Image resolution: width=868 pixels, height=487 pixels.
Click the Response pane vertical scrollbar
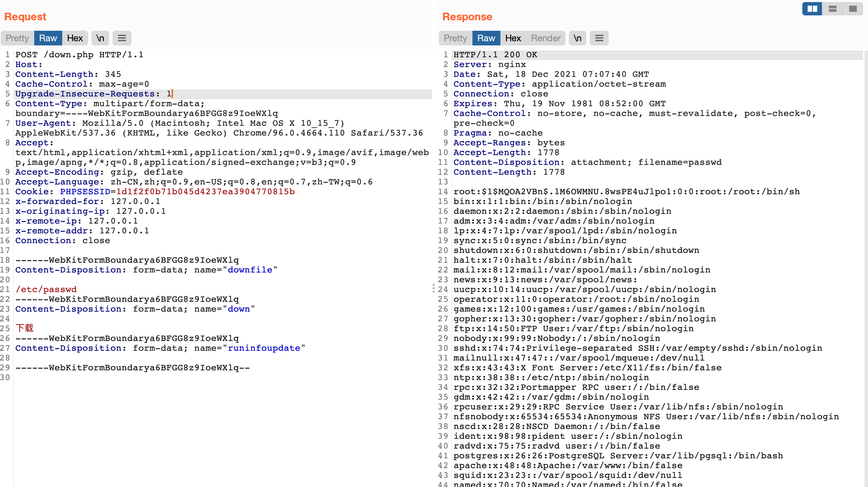[x=866, y=245]
